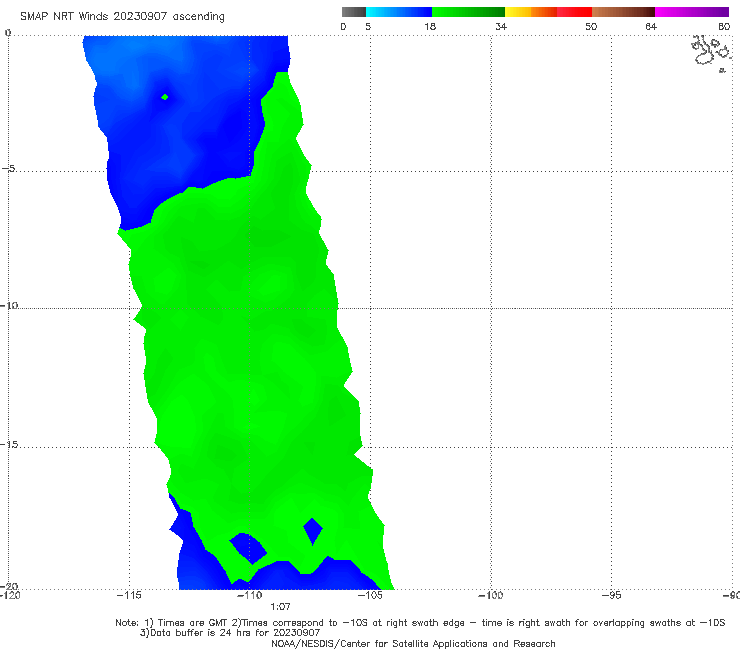Click the color bar label '64'
740x650 pixels.
[651, 26]
